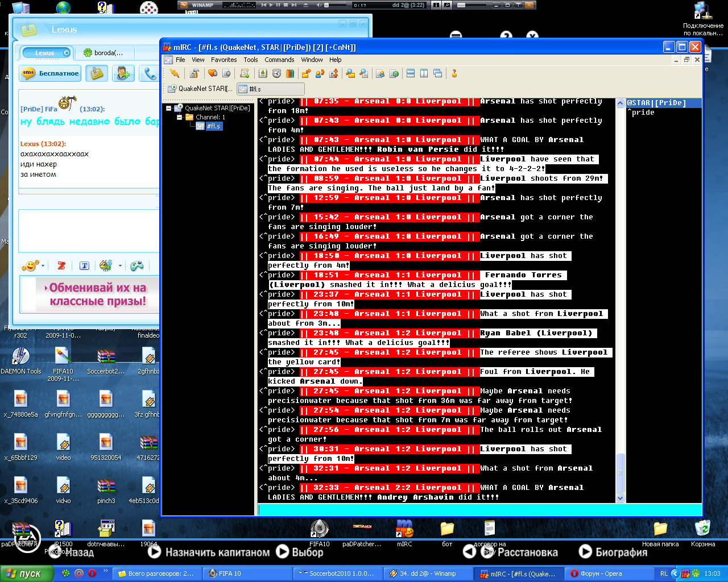Viewport: 728px width, 582px height.
Task: Click the mIRC Help question mark icon
Action: click(454, 73)
